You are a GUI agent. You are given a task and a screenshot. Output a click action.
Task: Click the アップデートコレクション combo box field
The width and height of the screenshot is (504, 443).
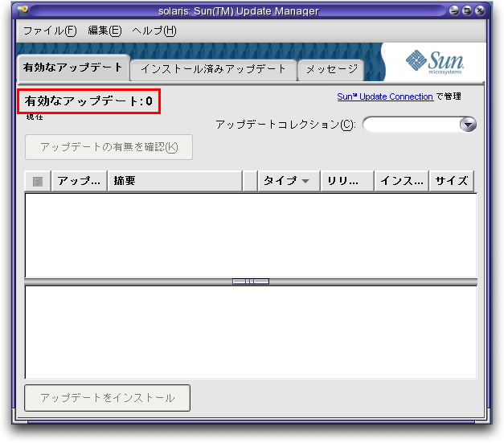click(420, 125)
